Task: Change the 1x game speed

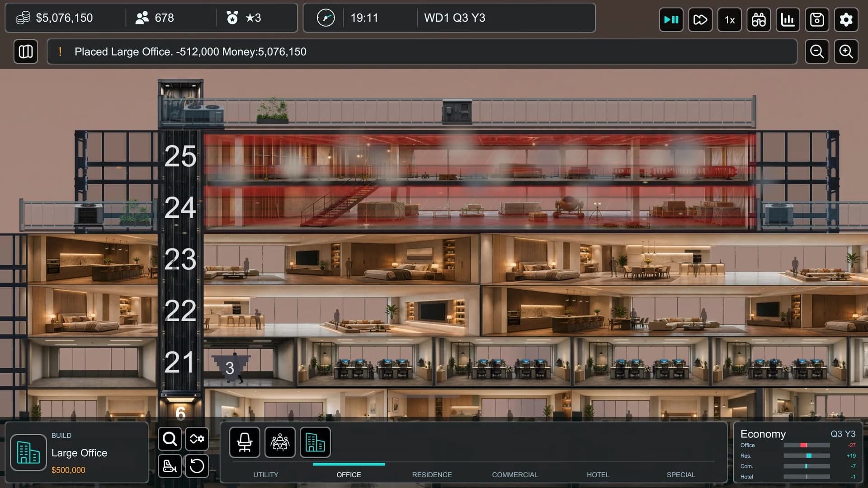Action: (x=730, y=19)
